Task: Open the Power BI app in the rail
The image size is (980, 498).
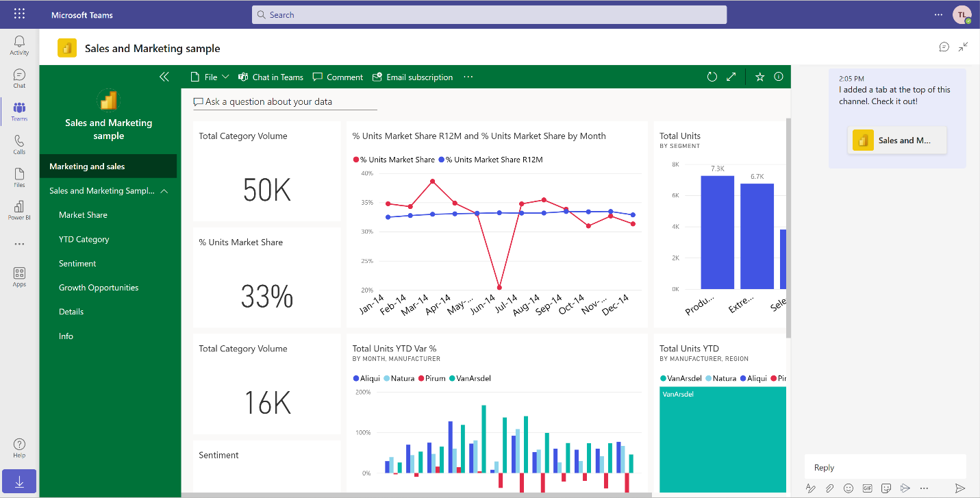Action: click(19, 210)
